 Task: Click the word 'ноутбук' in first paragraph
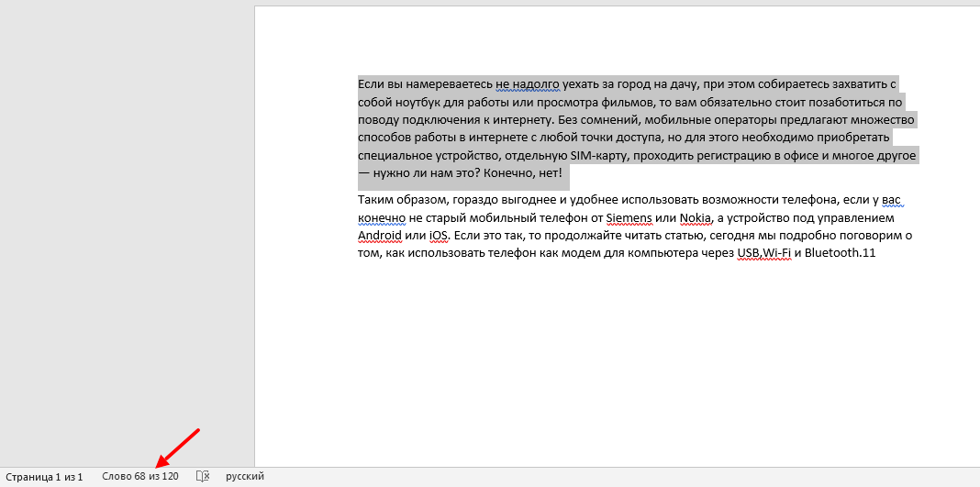click(418, 102)
